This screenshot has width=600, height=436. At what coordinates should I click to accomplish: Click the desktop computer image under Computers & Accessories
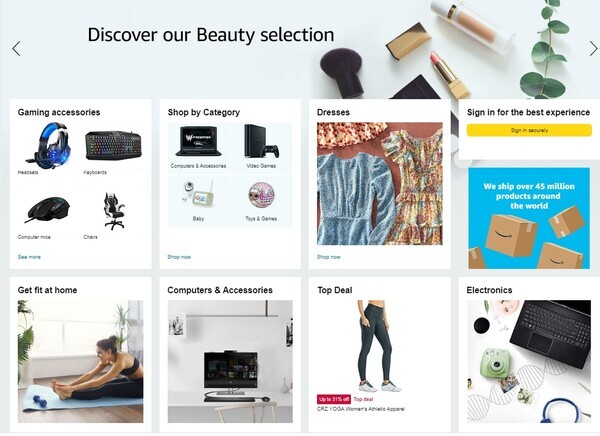230,361
